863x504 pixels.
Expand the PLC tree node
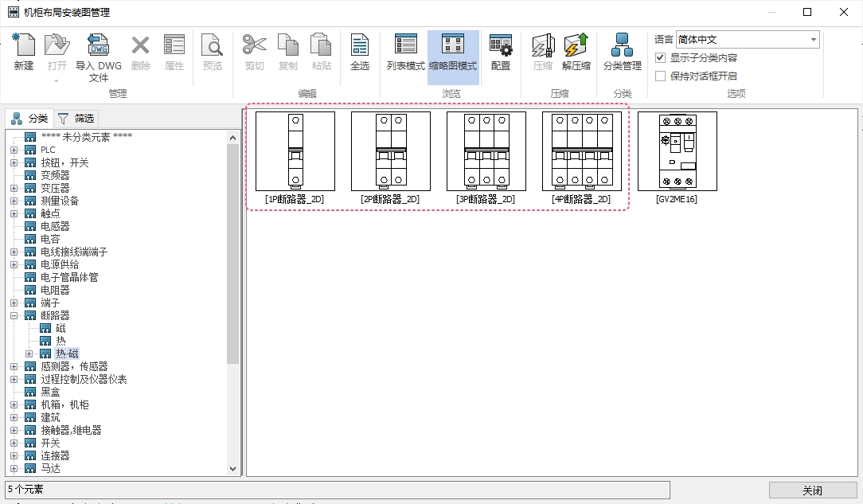(x=14, y=150)
